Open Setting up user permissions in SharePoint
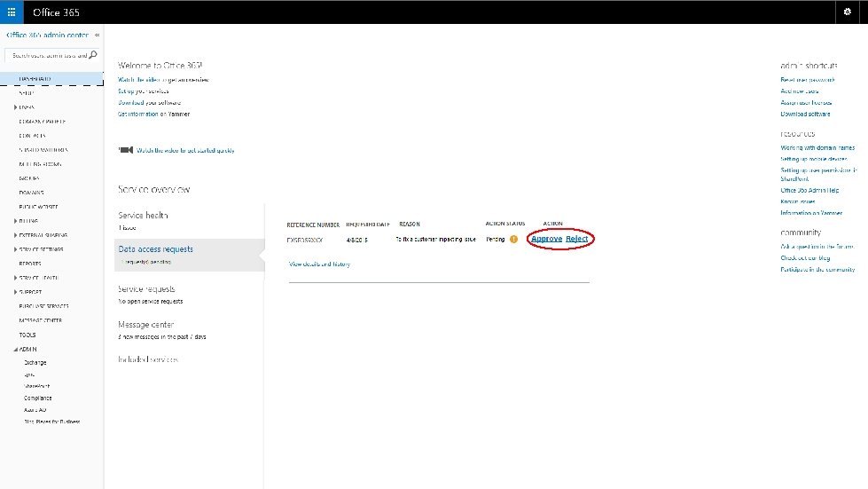 tap(818, 175)
